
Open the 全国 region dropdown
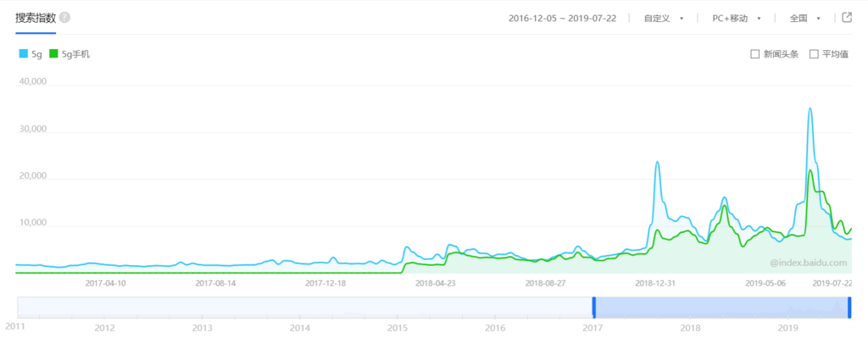point(805,19)
